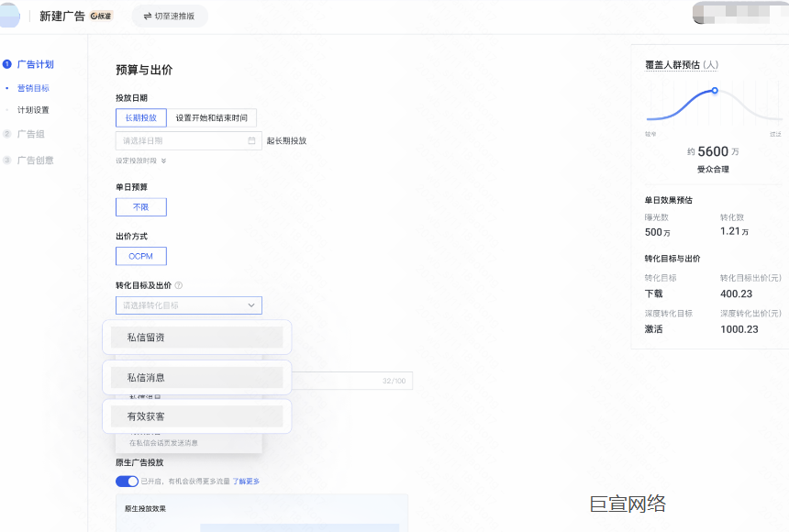The width and height of the screenshot is (789, 532).
Task: Toggle the 原生广告投放 switch
Action: tap(127, 482)
